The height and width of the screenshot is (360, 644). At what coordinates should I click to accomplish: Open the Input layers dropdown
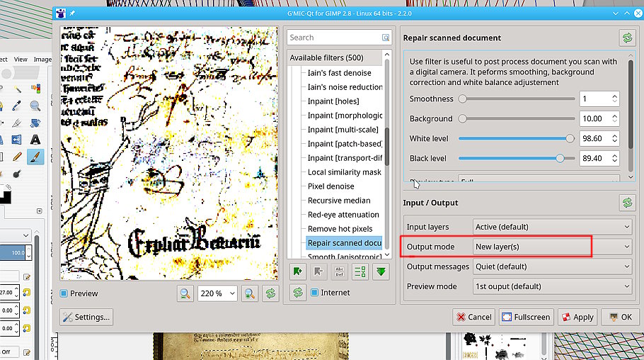coord(552,227)
